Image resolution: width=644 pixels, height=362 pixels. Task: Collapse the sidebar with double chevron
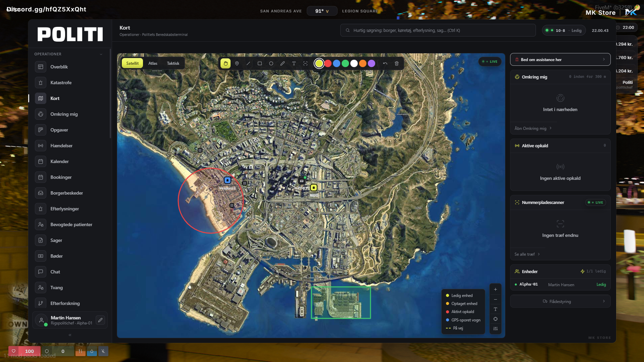click(x=70, y=335)
